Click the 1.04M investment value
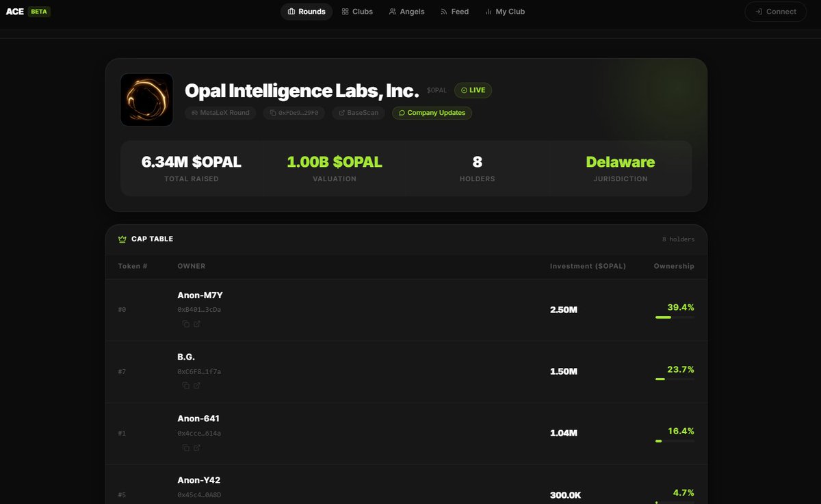This screenshot has width=821, height=504. tap(564, 434)
